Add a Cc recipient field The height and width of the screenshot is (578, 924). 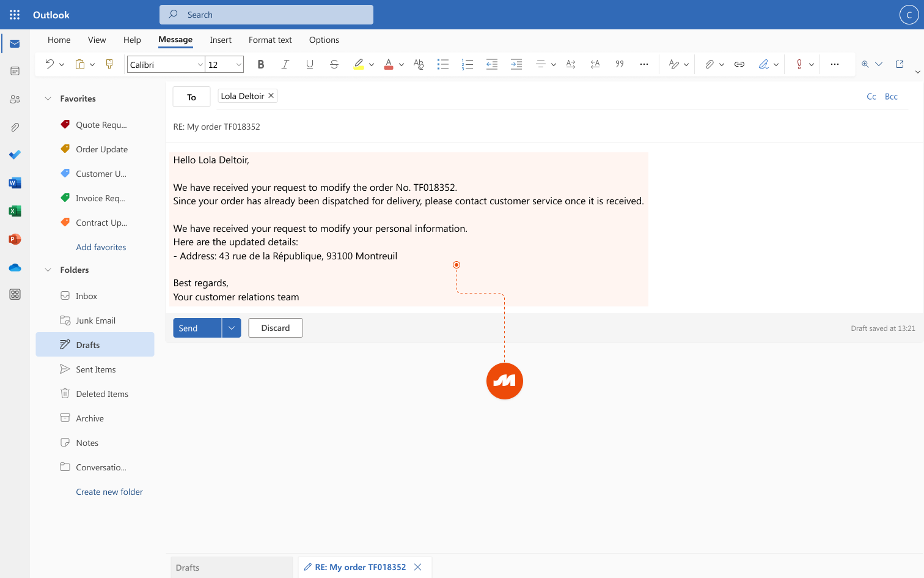[x=871, y=97]
